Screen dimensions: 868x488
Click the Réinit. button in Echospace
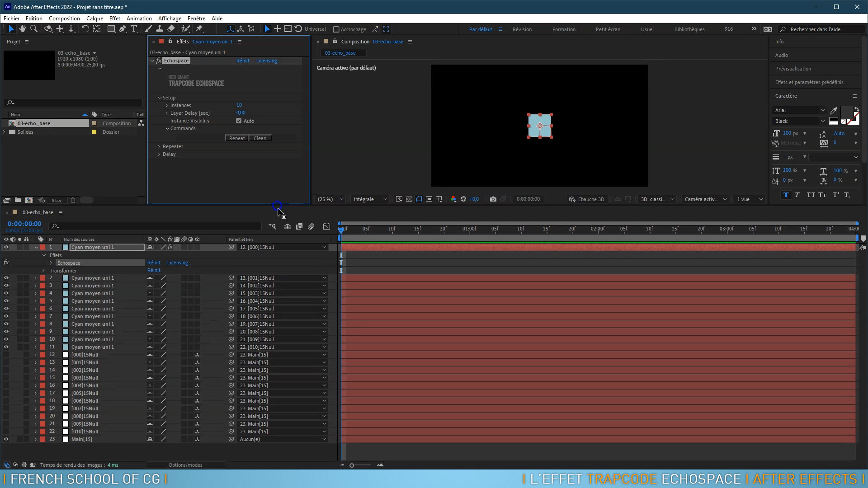click(x=243, y=60)
